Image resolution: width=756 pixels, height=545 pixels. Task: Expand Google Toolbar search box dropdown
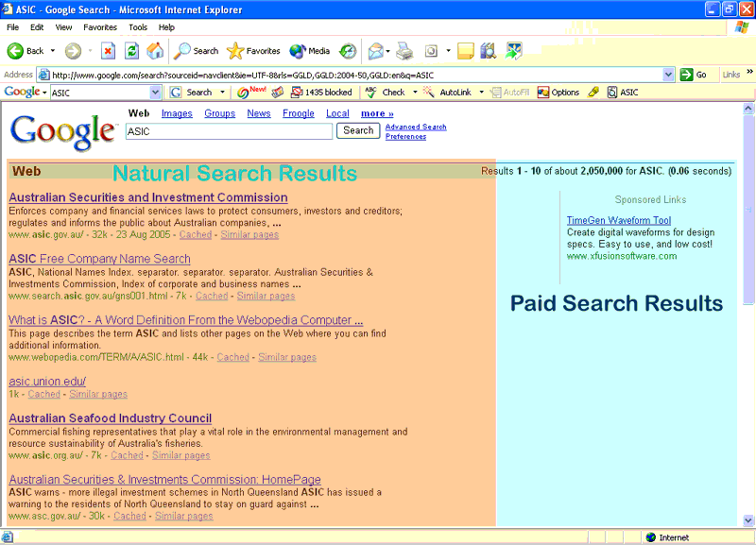[155, 92]
